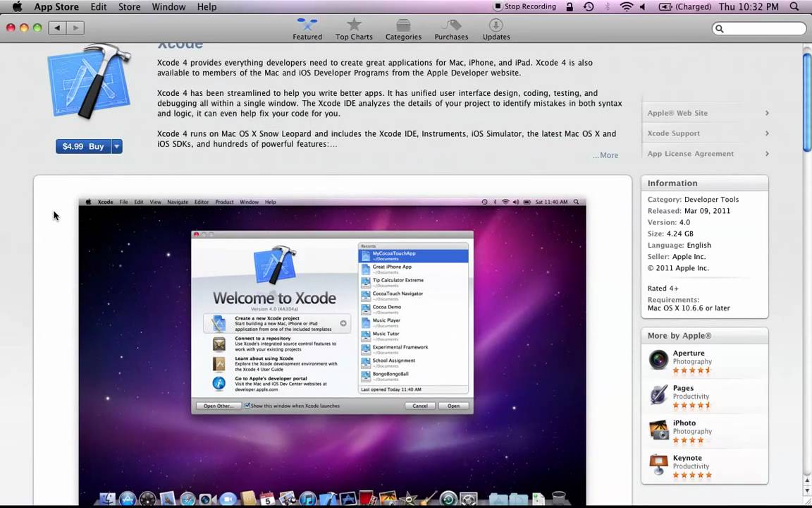Click the Xcode welcome screenshot thumbnail

click(x=333, y=353)
